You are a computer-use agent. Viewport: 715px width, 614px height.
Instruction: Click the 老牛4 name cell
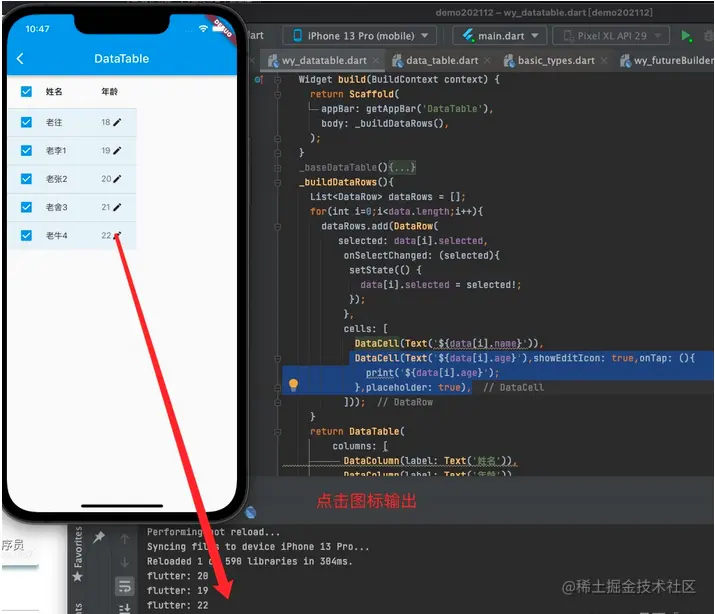point(57,235)
